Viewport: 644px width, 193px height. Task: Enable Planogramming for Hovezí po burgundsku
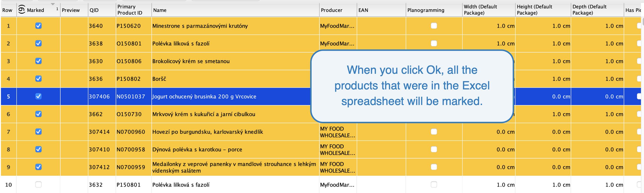(x=434, y=132)
